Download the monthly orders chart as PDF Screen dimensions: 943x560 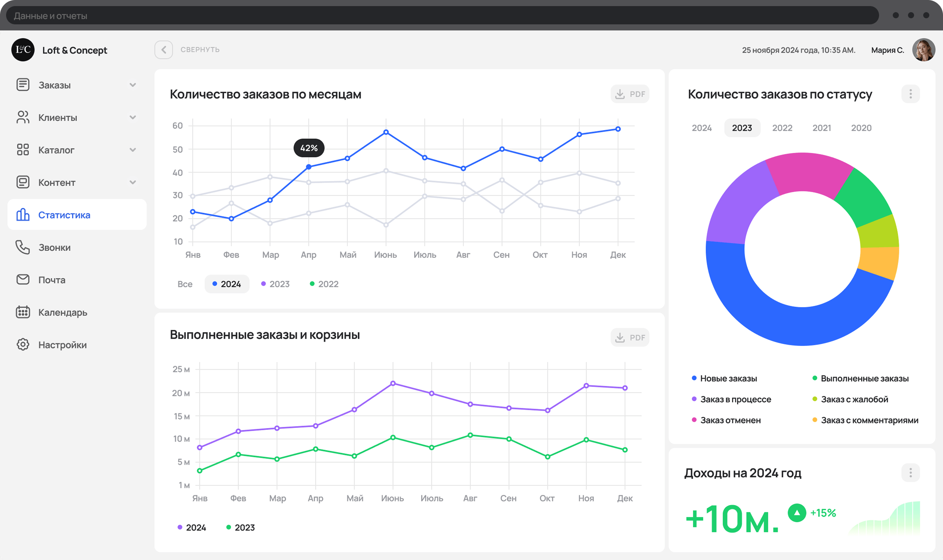630,94
